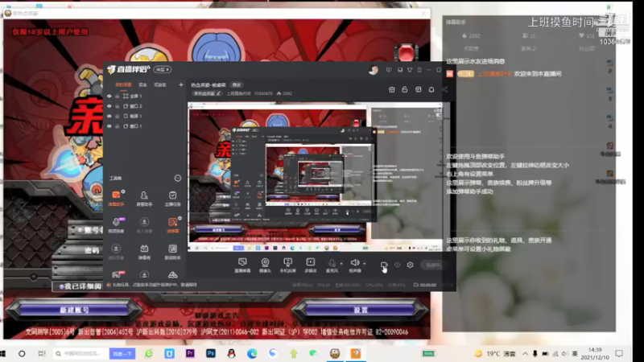This screenshot has width=644, height=362.
Task: Expand the speaker dropdown arrow
Action: coord(365,264)
